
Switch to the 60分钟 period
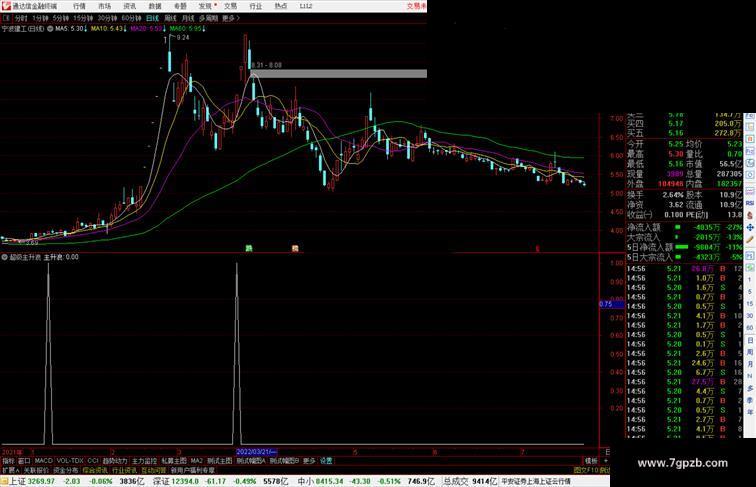click(131, 18)
